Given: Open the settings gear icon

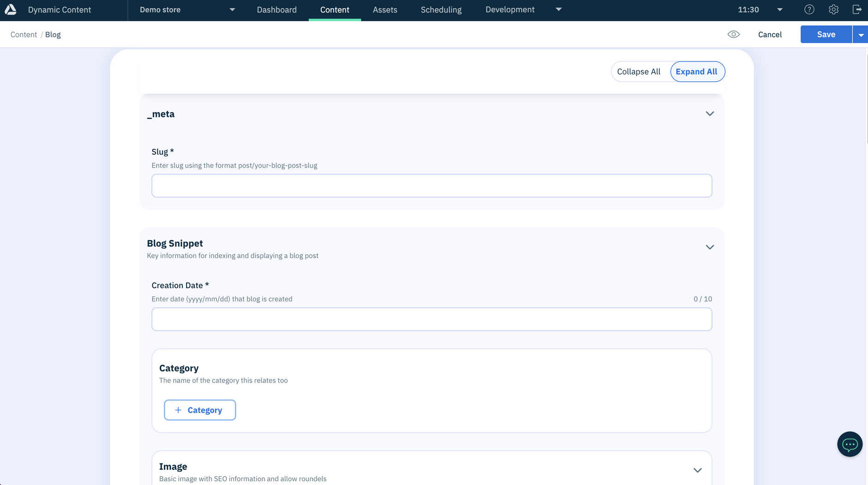Looking at the screenshot, I should [833, 9].
